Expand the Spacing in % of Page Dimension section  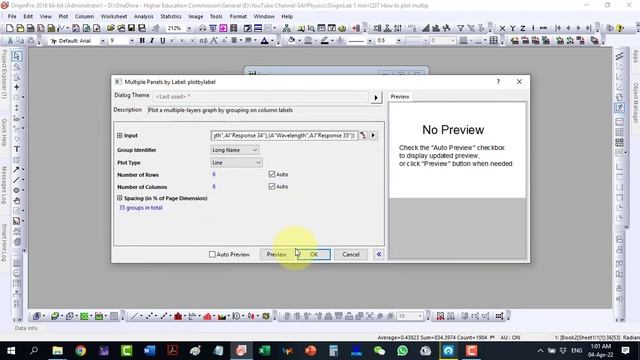coord(120,198)
